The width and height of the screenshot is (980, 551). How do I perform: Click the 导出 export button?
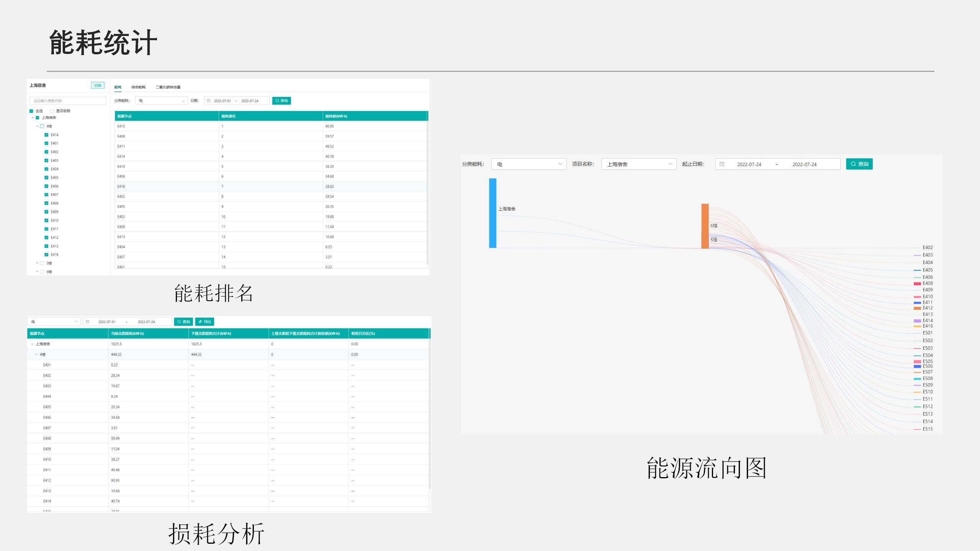pyautogui.click(x=205, y=322)
